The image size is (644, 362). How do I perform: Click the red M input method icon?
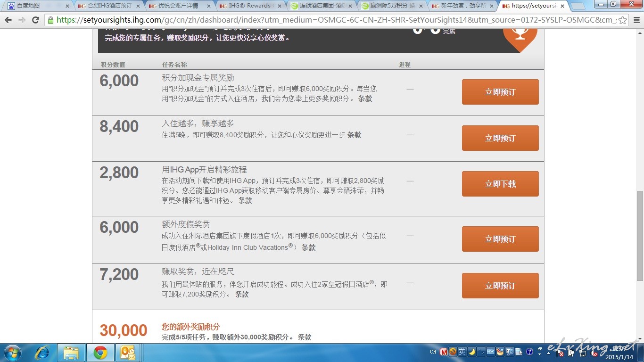click(444, 352)
